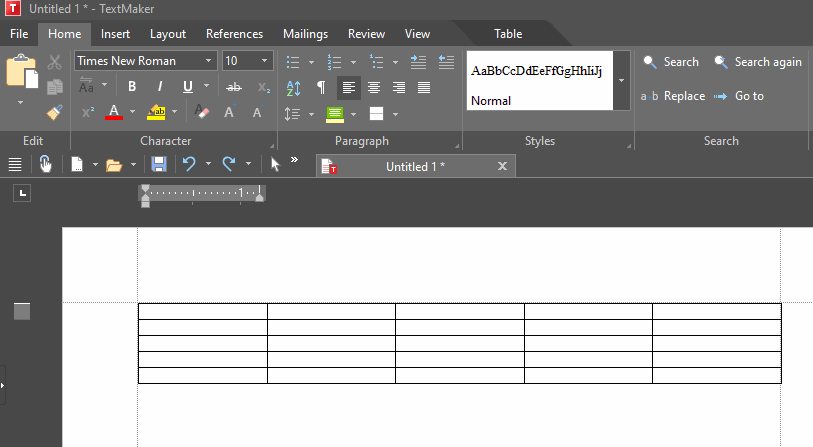The image size is (813, 447).
Task: Click the Save floppy disk icon
Action: coord(158,164)
